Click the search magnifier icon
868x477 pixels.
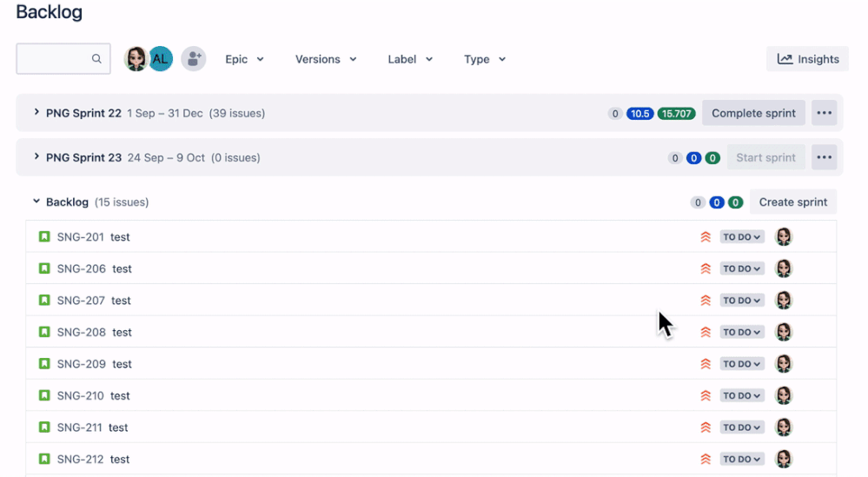[x=96, y=59]
